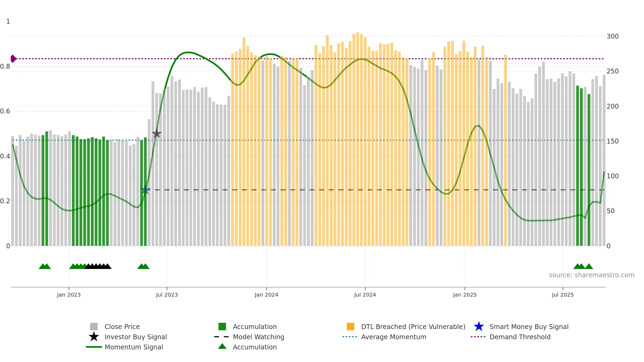Click the purple diamond on Demand Threshold line
This screenshot has height=362, width=644.
click(13, 59)
